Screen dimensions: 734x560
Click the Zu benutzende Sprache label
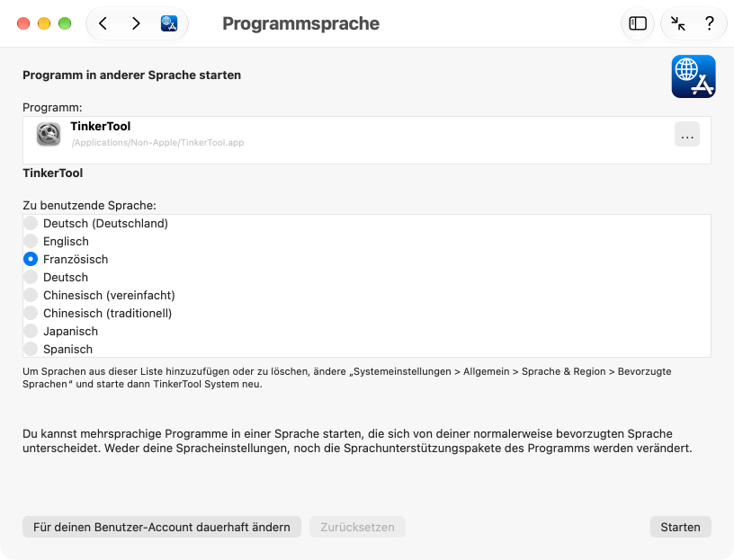click(89, 205)
